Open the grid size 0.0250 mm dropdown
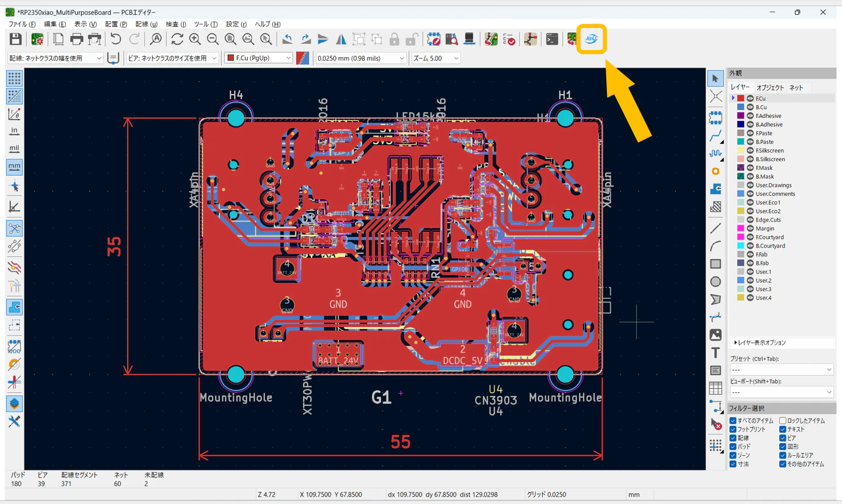Viewport: 842px width, 504px height. click(x=360, y=58)
